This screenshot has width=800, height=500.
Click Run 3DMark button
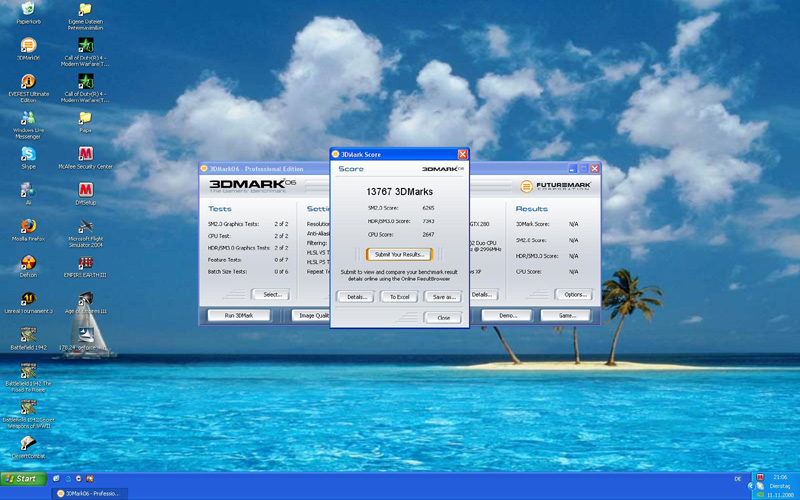tap(238, 315)
